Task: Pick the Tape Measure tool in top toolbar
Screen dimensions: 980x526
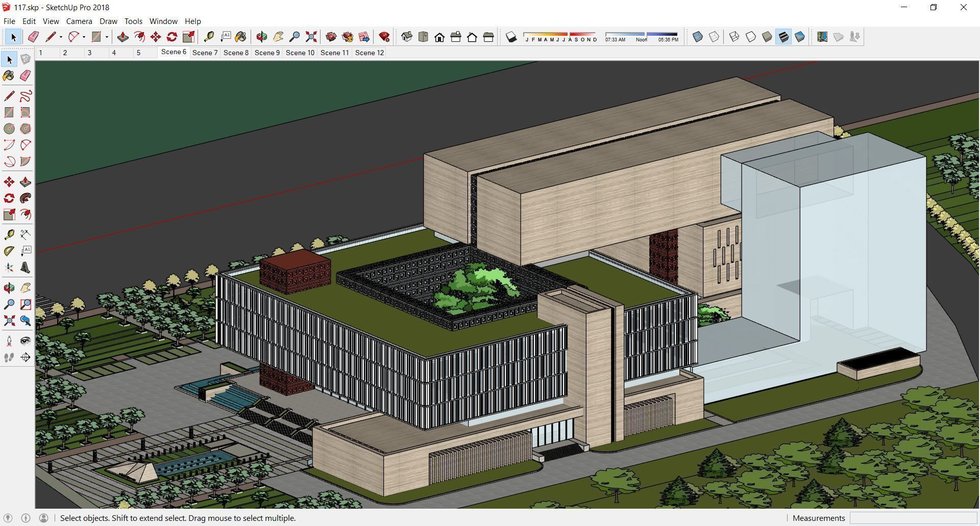Action: (x=209, y=37)
